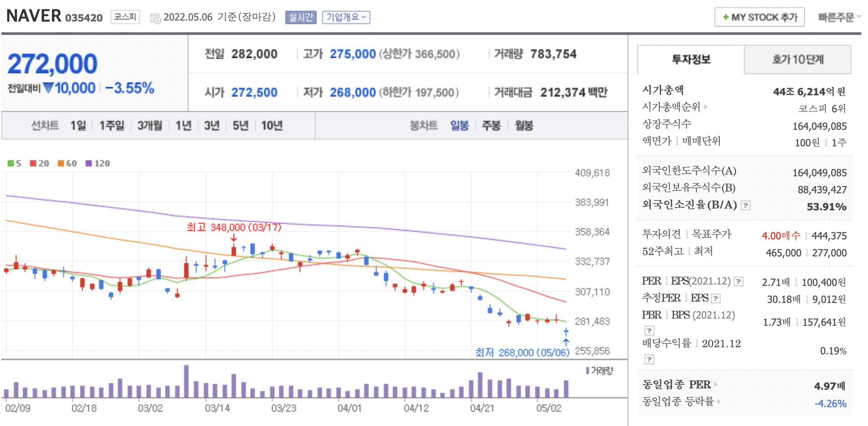Click the 외국인보유주식수 88,439,427 value
868x426 pixels.
point(822,190)
